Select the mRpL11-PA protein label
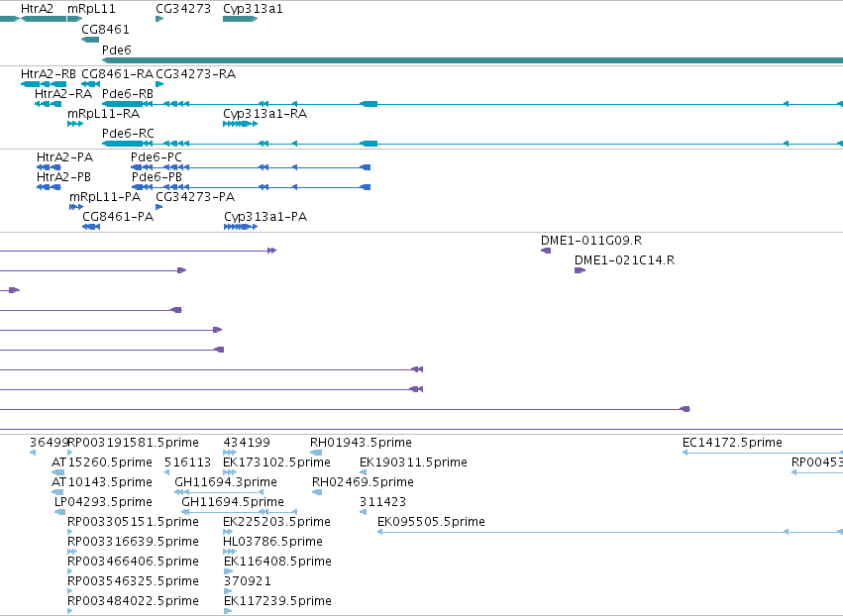This screenshot has width=843, height=616. coord(105,197)
